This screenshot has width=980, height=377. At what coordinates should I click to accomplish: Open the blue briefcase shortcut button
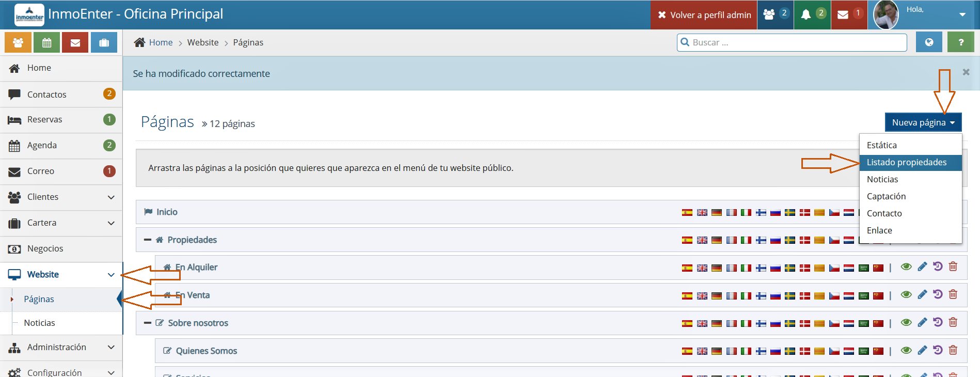(x=104, y=42)
